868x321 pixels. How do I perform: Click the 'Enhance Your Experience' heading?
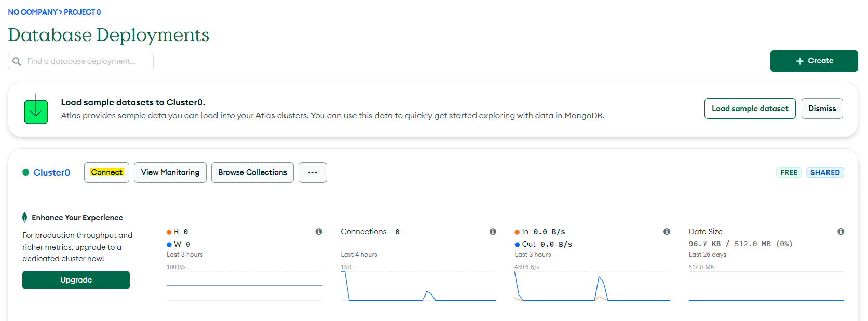point(77,218)
